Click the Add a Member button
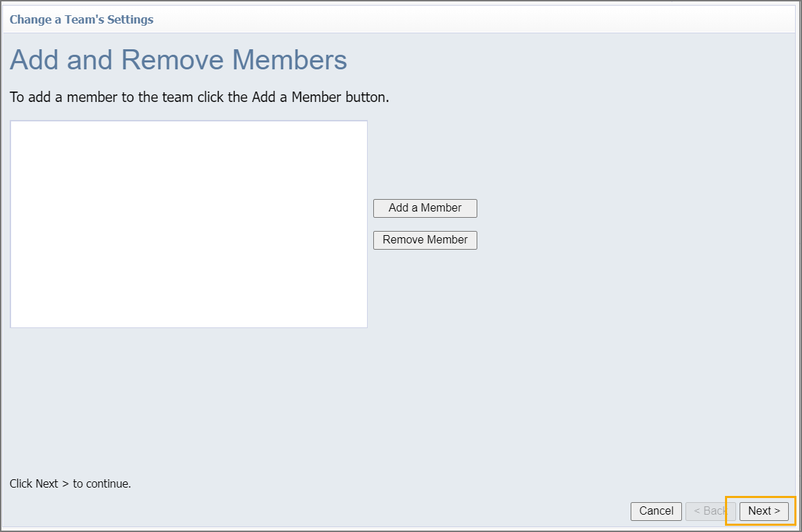 coord(425,208)
